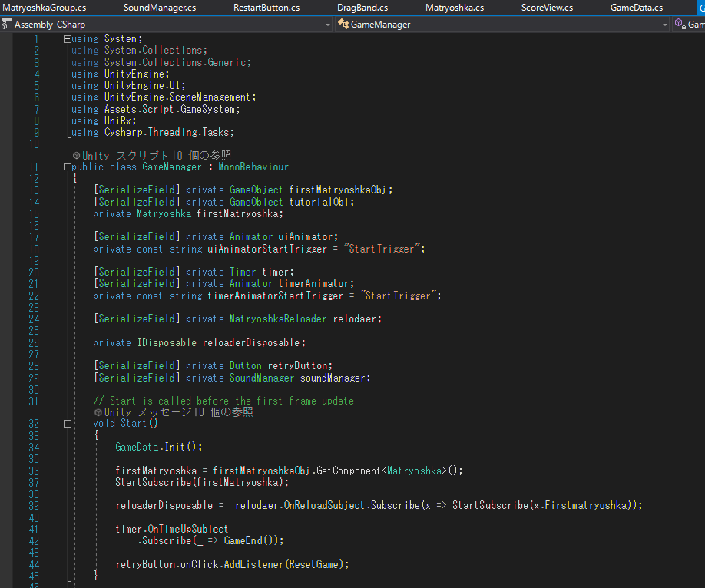Click the uiAnimator field on line 17

[x=306, y=237]
